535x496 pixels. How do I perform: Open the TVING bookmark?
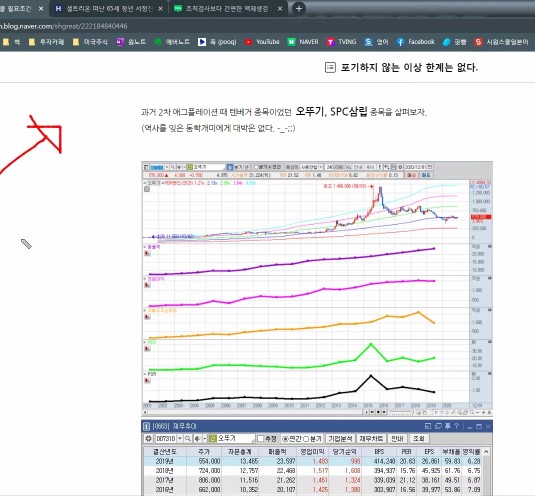coord(341,42)
